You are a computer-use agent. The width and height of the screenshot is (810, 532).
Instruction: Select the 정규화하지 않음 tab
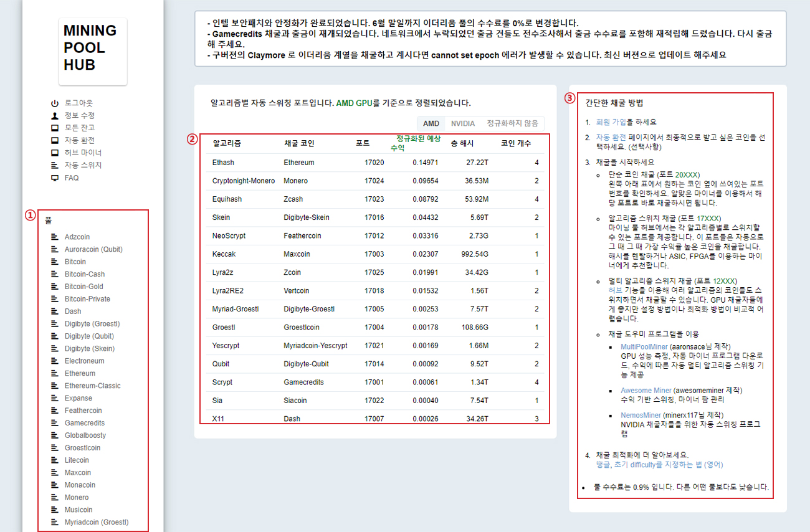click(x=513, y=123)
